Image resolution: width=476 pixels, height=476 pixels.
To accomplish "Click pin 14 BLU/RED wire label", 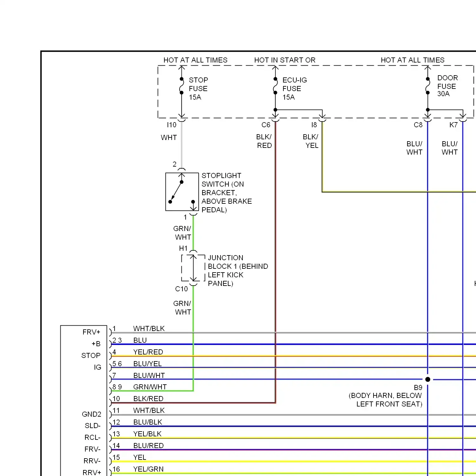I will pos(149,446).
